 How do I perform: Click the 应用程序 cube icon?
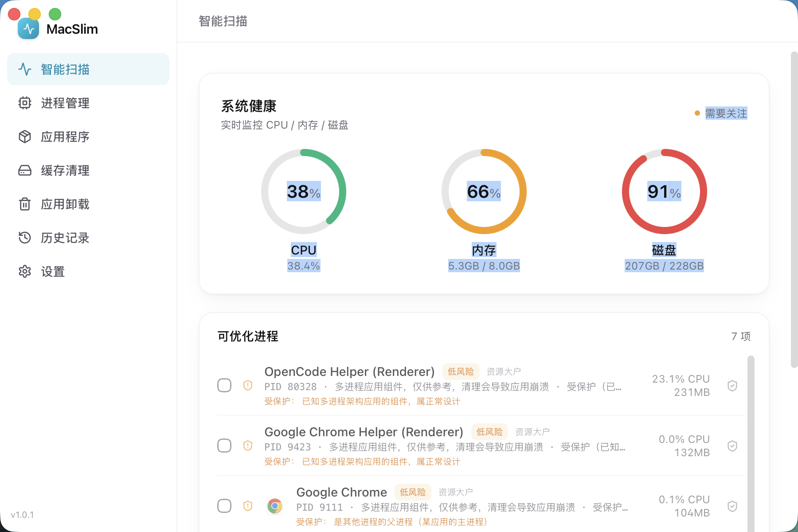(25, 137)
